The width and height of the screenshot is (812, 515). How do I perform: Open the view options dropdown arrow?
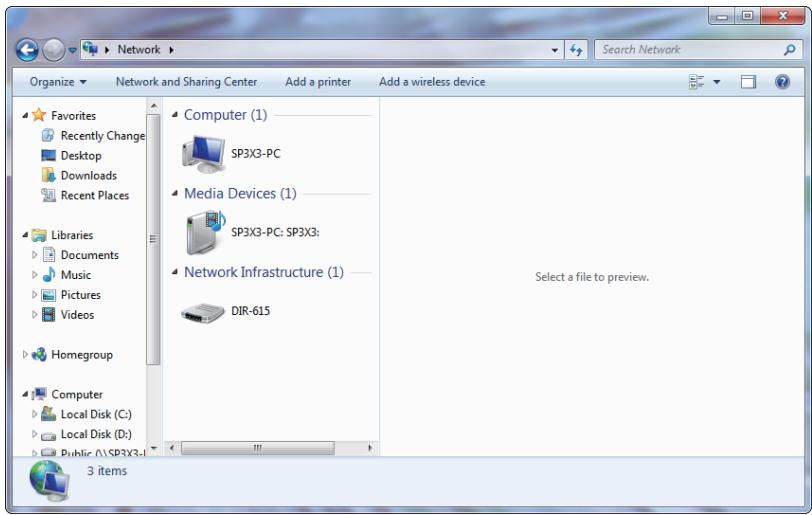pyautogui.click(x=717, y=82)
